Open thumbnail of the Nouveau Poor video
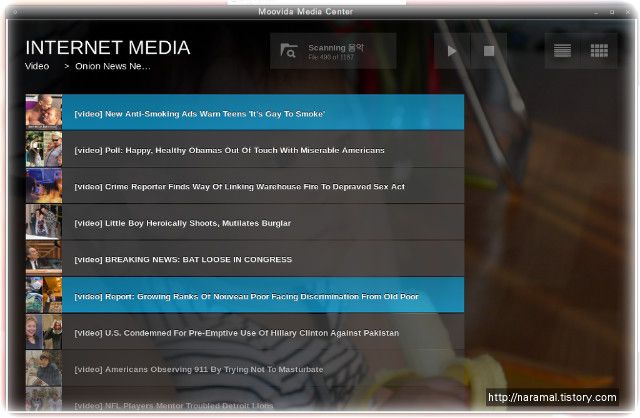This screenshot has height=418, width=640. point(44,296)
